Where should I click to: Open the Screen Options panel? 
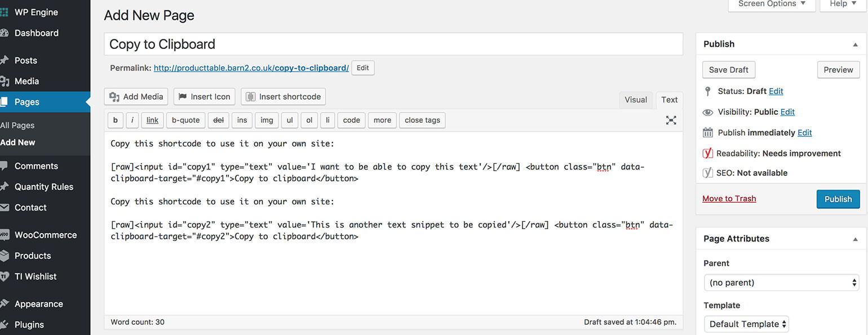[x=771, y=4]
